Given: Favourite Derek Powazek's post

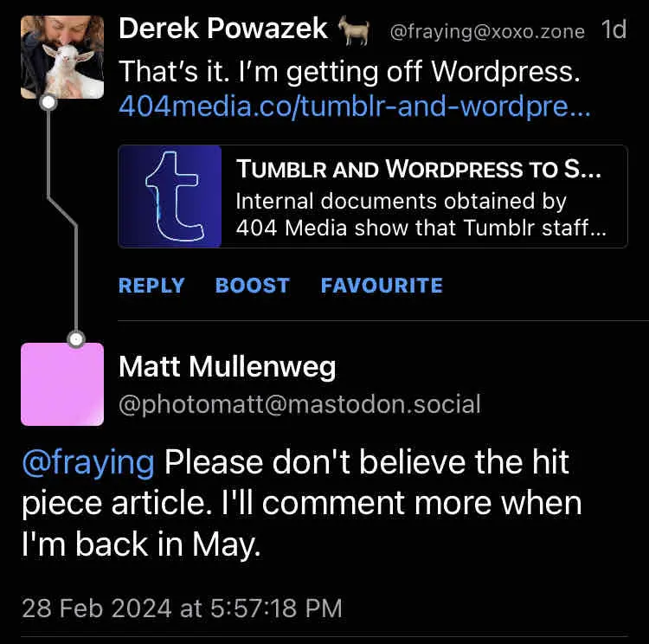Looking at the screenshot, I should click(x=382, y=286).
